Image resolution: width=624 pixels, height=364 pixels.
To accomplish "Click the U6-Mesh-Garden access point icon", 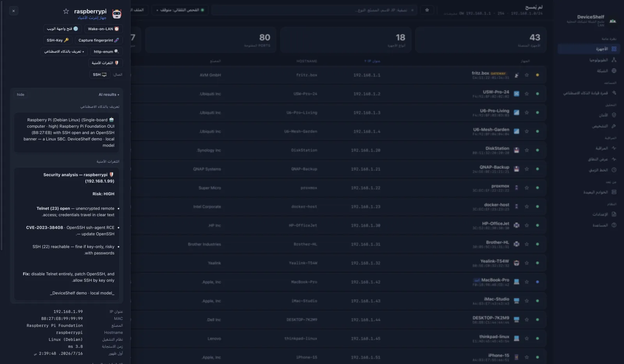I will 516,132.
